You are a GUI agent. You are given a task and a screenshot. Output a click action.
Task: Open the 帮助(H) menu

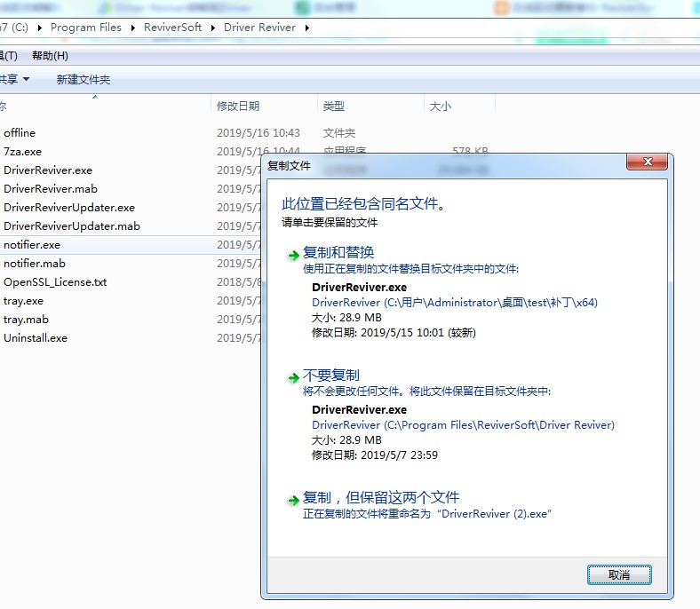pos(50,56)
